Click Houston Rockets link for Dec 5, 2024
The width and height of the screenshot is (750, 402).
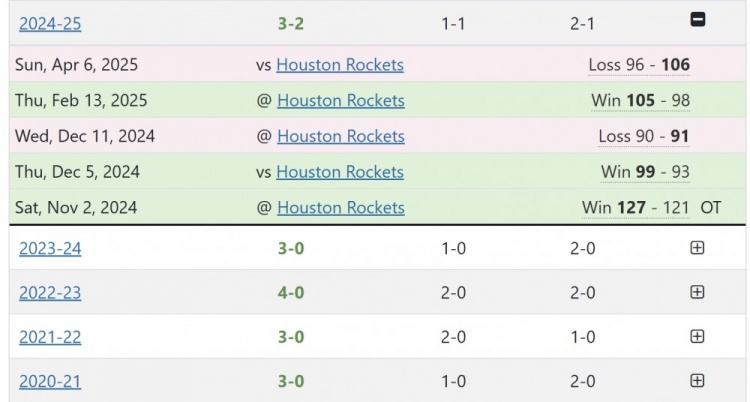coord(340,172)
